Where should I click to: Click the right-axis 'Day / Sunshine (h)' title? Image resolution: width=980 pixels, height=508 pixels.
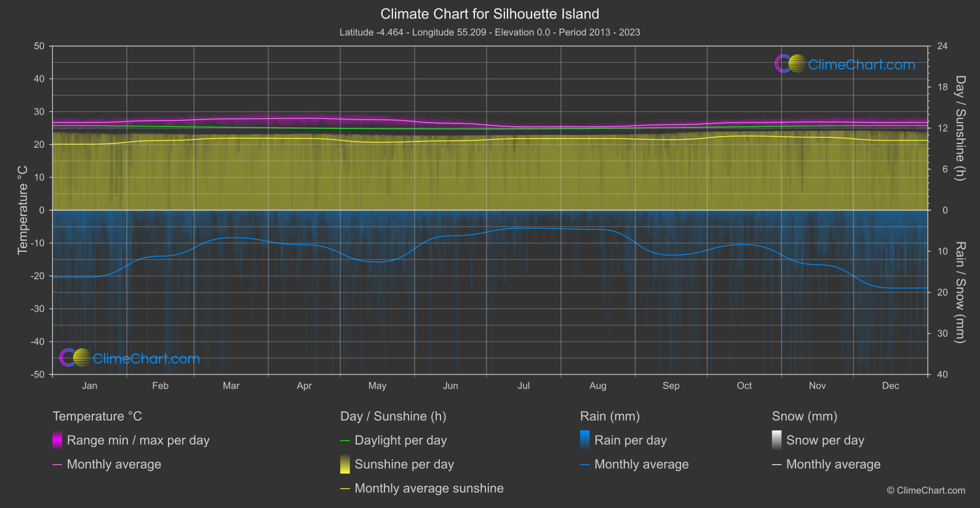click(960, 128)
